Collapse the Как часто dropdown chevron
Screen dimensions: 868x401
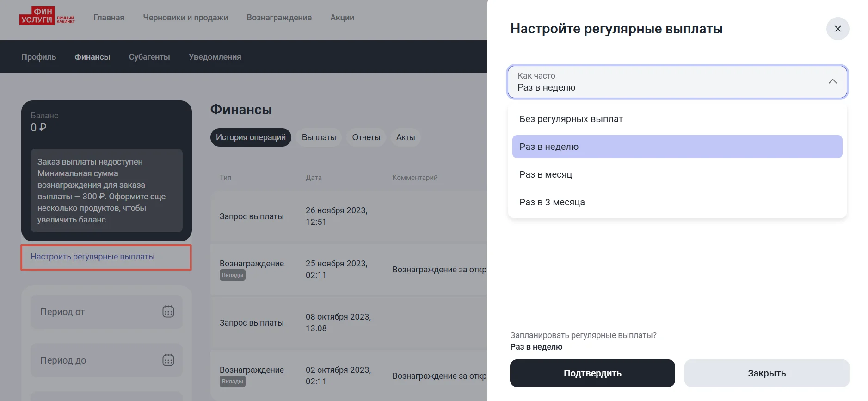pyautogui.click(x=833, y=81)
